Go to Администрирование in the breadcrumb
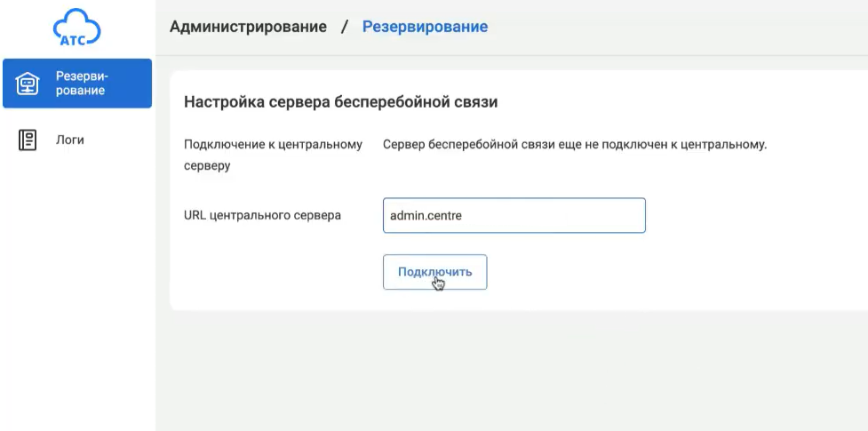Screen dimensions: 868x431 pos(248,27)
